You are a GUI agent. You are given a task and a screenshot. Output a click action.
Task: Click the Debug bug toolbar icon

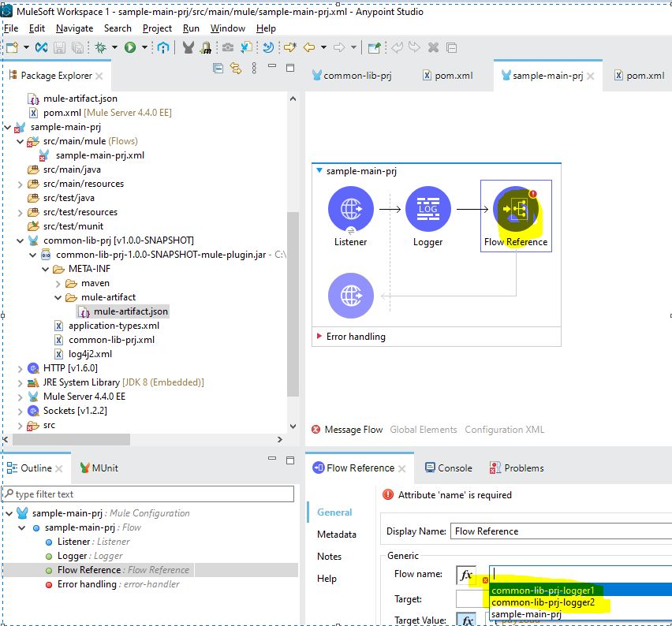100,48
